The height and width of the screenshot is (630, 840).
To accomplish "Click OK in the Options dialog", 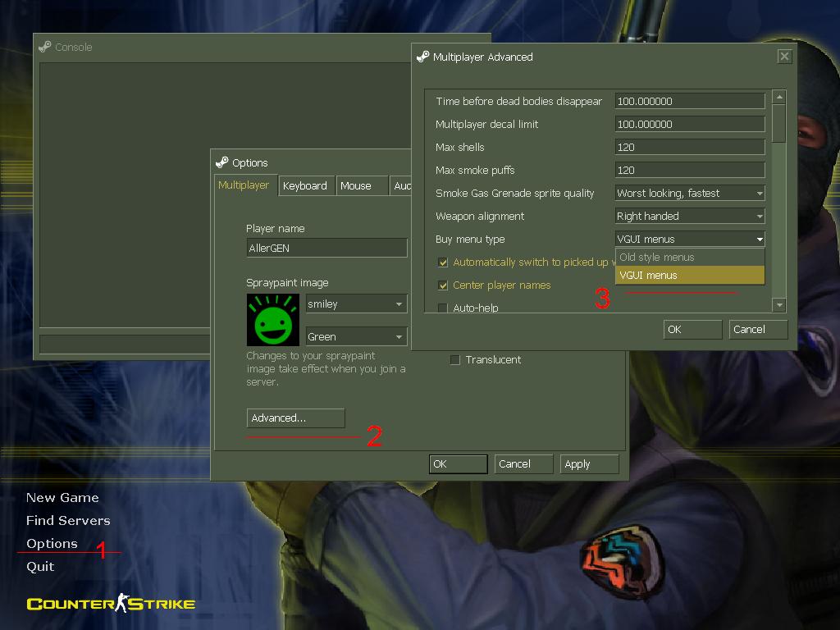I will (x=458, y=464).
